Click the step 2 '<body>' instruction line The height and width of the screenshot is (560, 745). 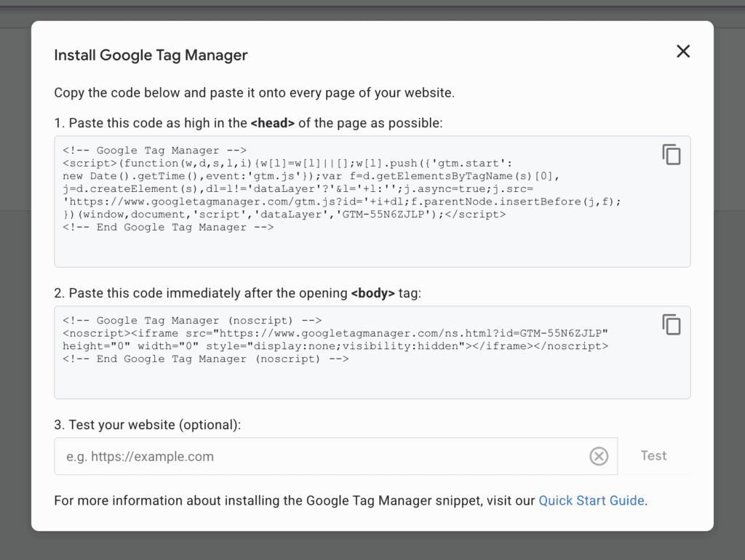[x=238, y=293]
